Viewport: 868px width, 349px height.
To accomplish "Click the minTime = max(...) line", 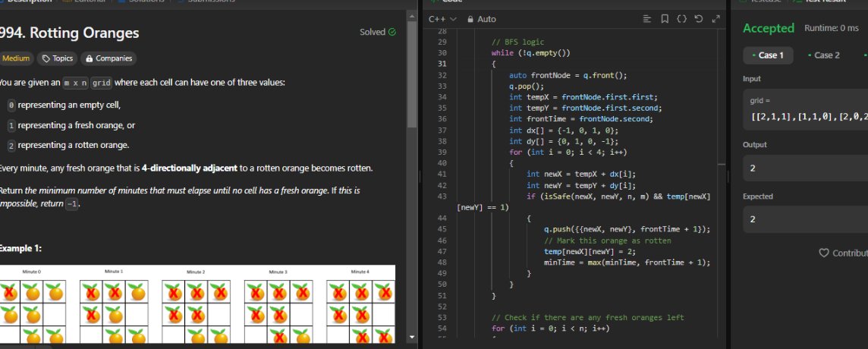I will tap(627, 263).
